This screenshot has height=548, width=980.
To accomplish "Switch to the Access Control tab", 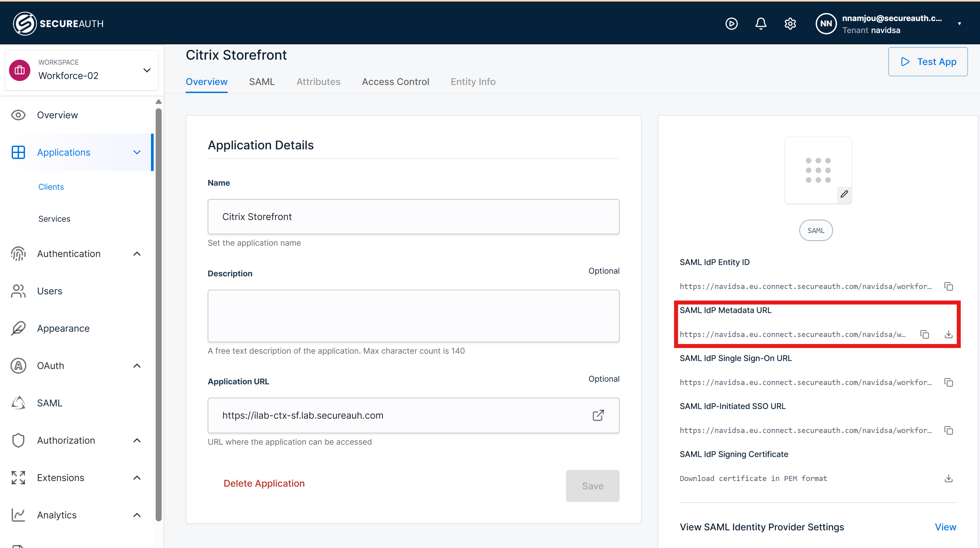I will pyautogui.click(x=395, y=82).
